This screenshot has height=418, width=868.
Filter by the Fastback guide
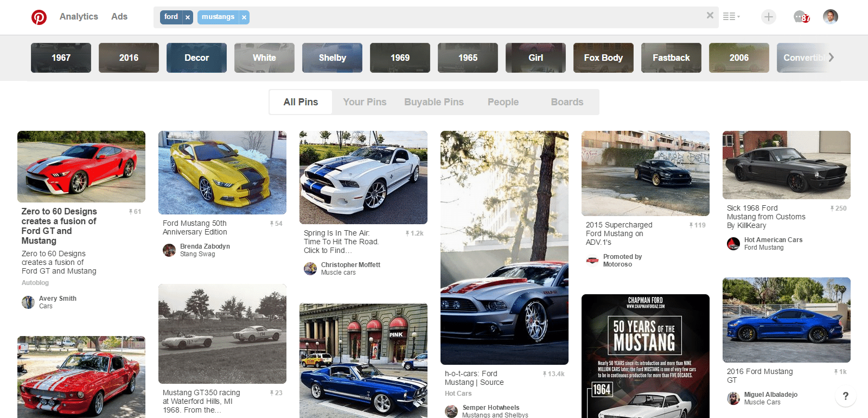point(671,58)
